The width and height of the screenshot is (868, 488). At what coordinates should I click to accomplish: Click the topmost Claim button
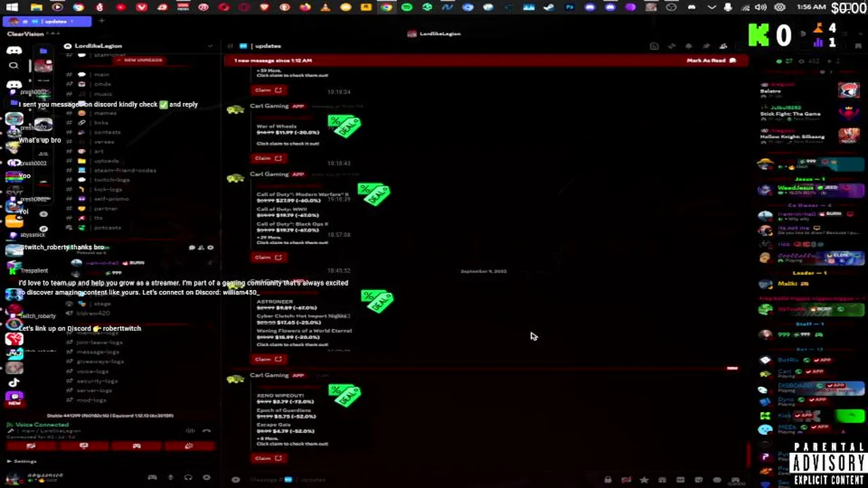(x=269, y=90)
